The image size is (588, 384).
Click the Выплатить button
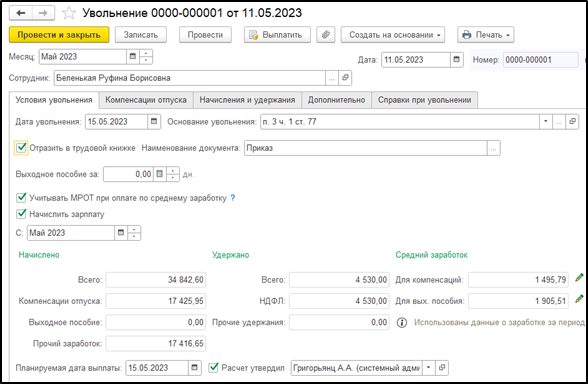point(277,35)
